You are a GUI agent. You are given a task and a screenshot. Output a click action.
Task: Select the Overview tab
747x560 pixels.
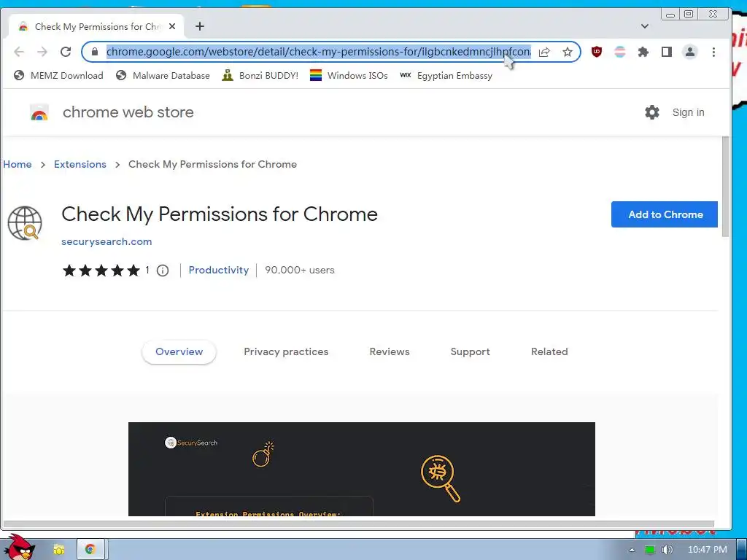pyautogui.click(x=179, y=352)
